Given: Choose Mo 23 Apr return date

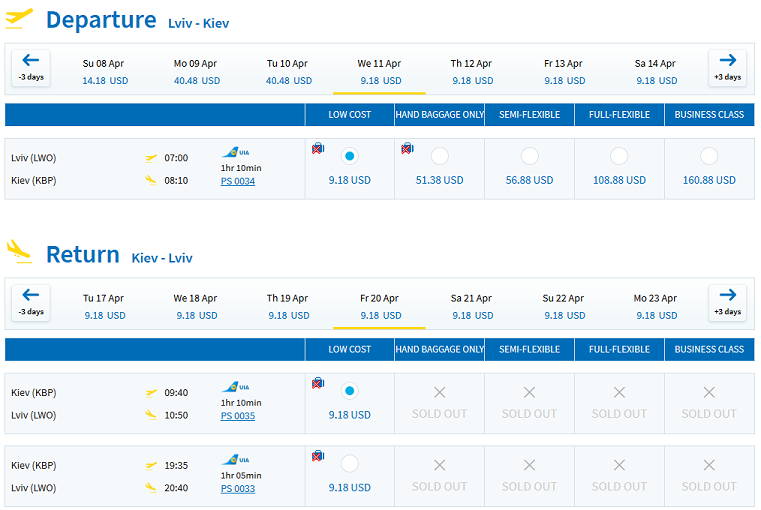Looking at the screenshot, I should click(x=656, y=307).
